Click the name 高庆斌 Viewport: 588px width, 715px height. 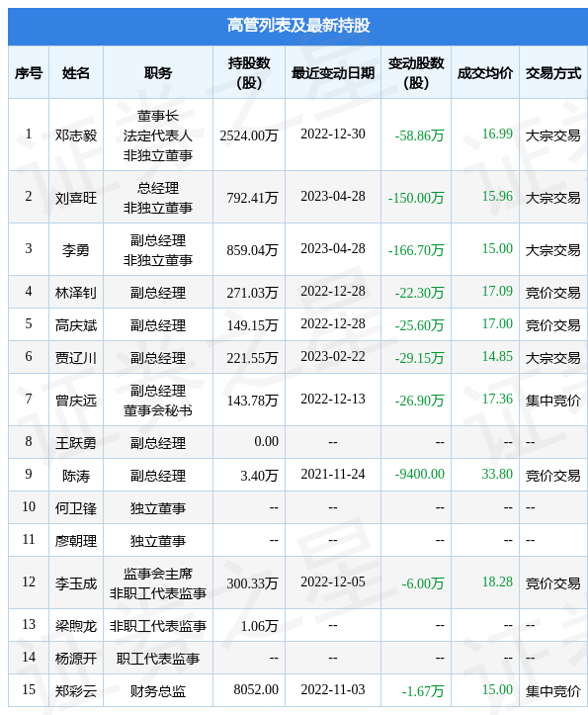tap(76, 325)
